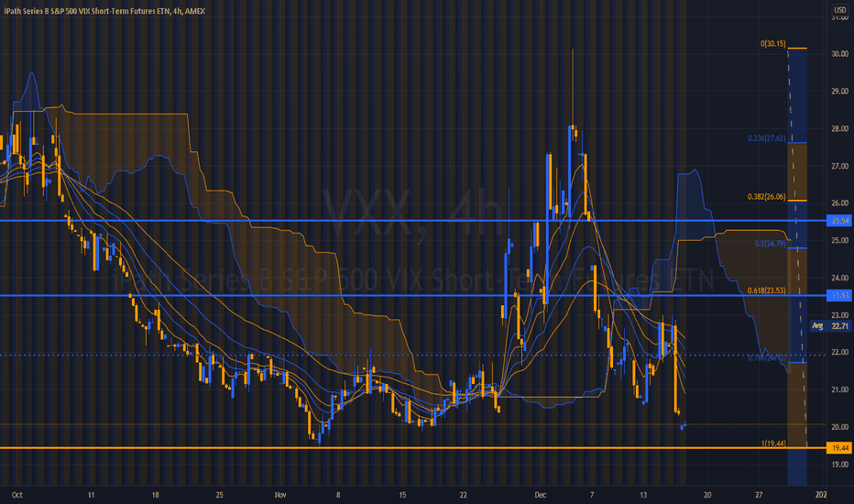Click the 19.00 price axis label

[840, 465]
